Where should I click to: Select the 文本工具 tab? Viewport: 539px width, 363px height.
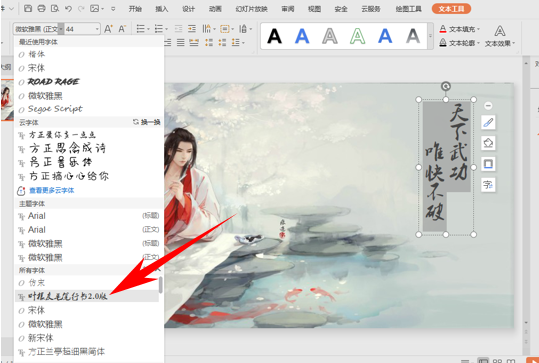tap(451, 9)
